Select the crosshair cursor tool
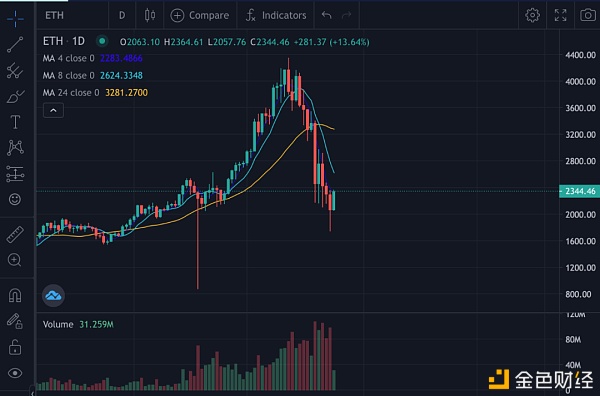The width and height of the screenshot is (600, 396). click(15, 18)
